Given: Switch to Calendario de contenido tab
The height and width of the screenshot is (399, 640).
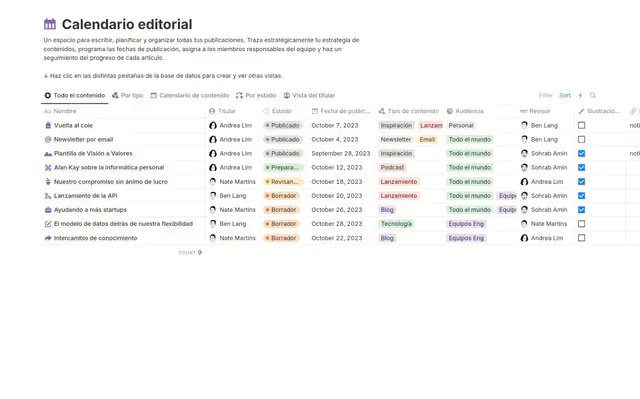Looking at the screenshot, I should [190, 95].
